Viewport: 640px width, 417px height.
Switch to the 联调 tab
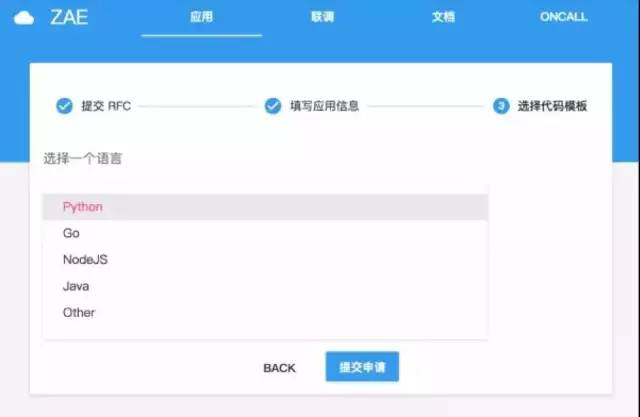coord(322,17)
